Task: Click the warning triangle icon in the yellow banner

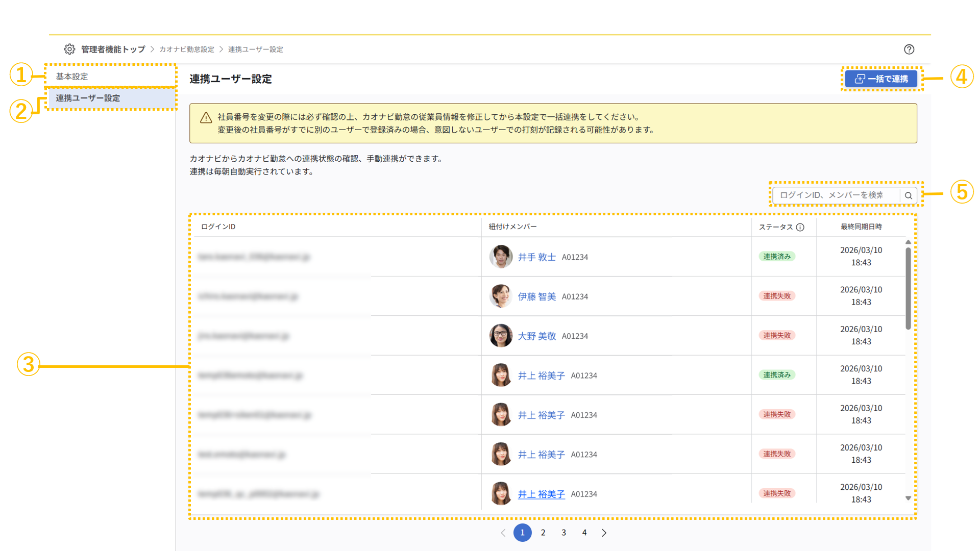Action: tap(205, 117)
